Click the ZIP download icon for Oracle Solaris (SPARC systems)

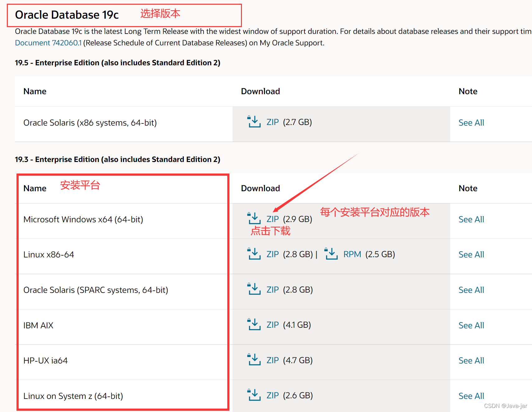254,289
